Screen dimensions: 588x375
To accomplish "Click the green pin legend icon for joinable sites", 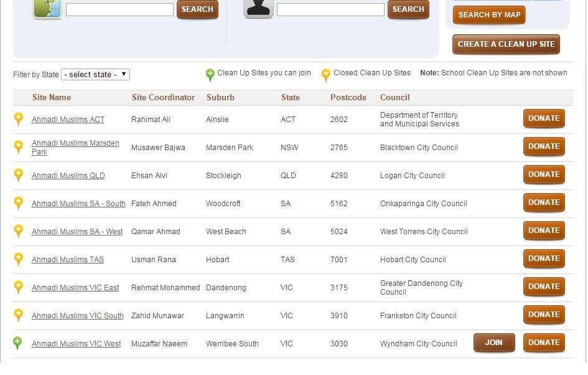I will click(210, 75).
